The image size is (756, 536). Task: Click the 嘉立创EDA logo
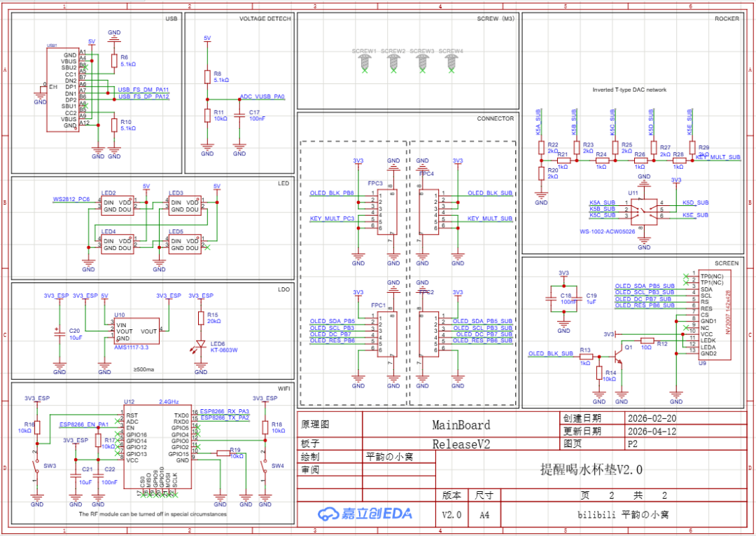tap(365, 514)
